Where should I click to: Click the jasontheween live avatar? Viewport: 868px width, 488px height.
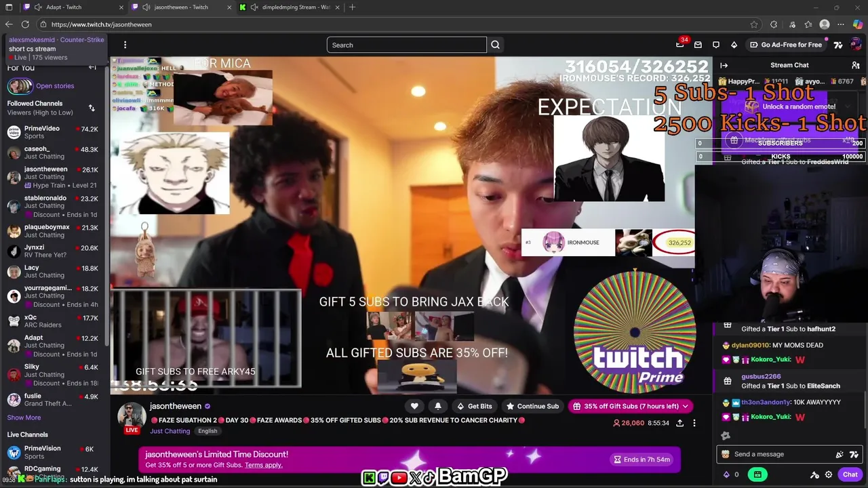coord(132,418)
